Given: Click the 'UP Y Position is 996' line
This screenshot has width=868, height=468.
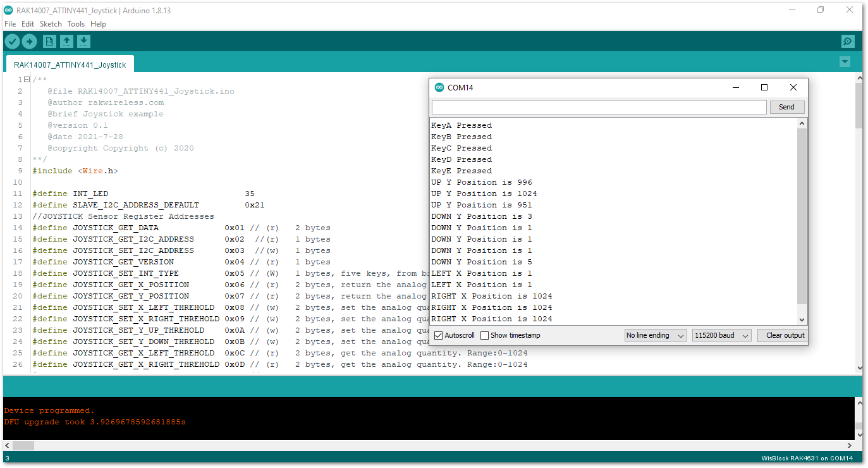Looking at the screenshot, I should pos(482,182).
